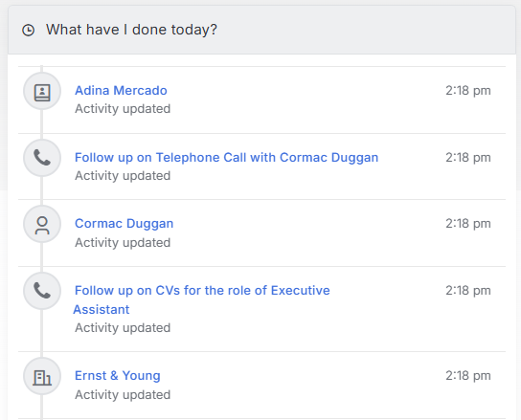This screenshot has width=521, height=420.
Task: Click the 'What have I done today?' panel header
Action: [x=261, y=30]
